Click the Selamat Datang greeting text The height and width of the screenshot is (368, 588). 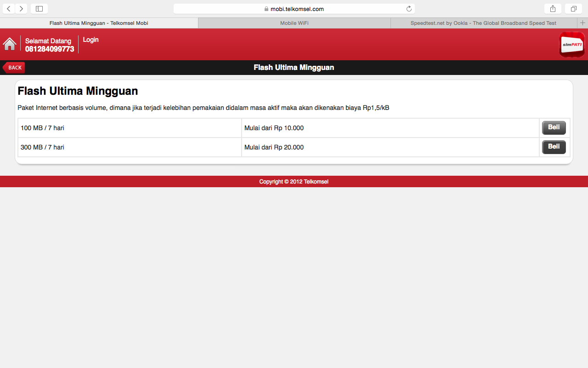pyautogui.click(x=48, y=41)
